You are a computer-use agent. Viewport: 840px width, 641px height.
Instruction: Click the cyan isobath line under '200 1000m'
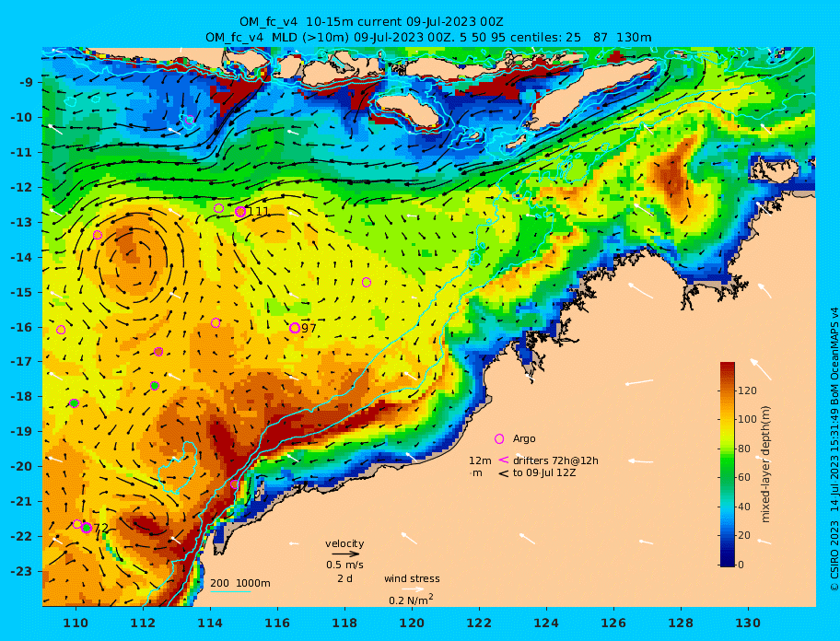[230, 591]
